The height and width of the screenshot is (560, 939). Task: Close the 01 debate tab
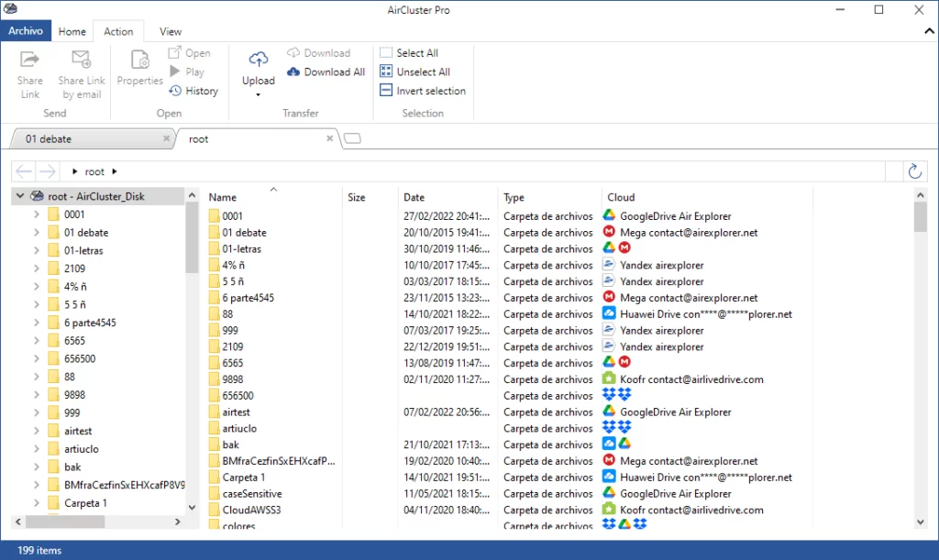(x=166, y=139)
